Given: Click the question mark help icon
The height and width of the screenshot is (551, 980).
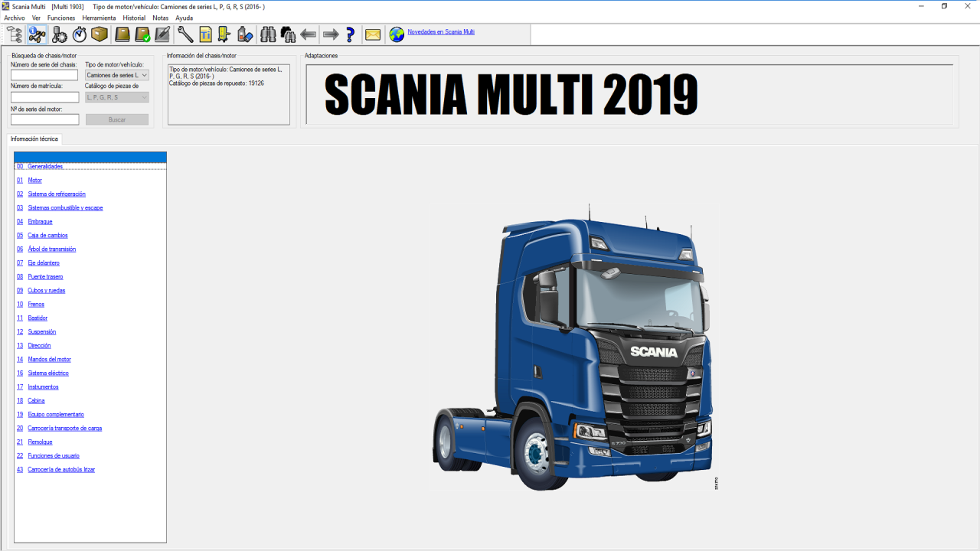Looking at the screenshot, I should pyautogui.click(x=350, y=34).
